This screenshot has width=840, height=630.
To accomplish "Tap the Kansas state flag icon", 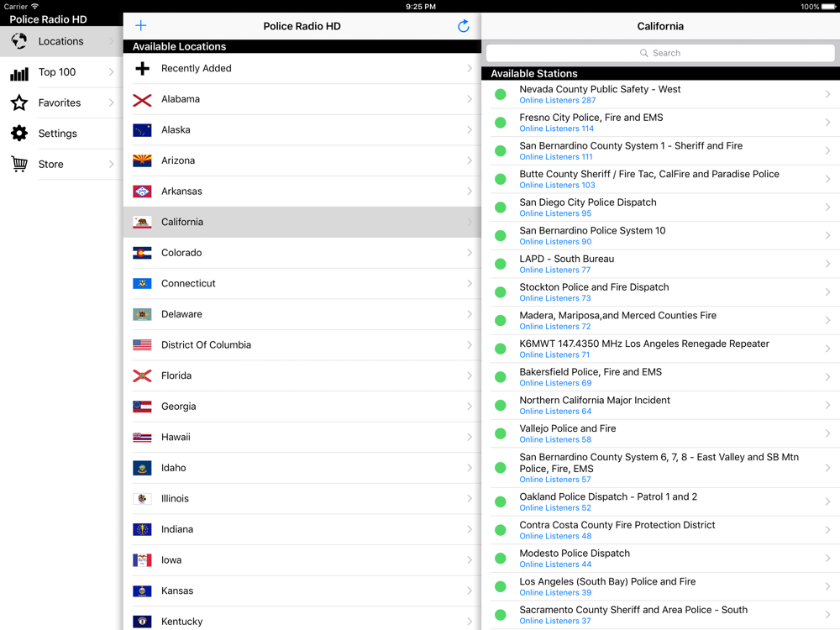I will coord(142,591).
